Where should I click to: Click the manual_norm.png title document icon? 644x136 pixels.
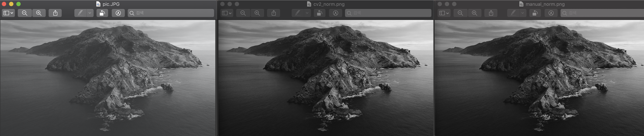[521, 4]
